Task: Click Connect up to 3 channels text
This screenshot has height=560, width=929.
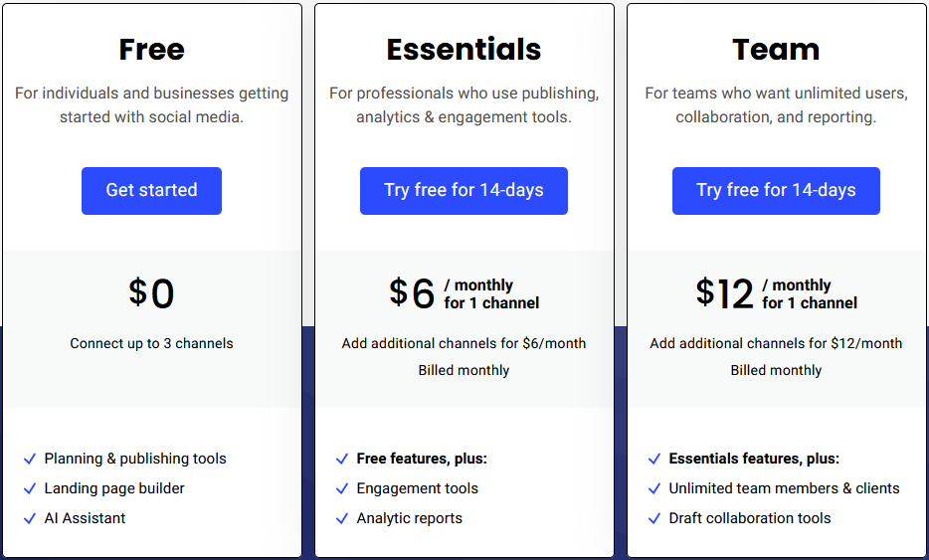Action: (x=151, y=343)
